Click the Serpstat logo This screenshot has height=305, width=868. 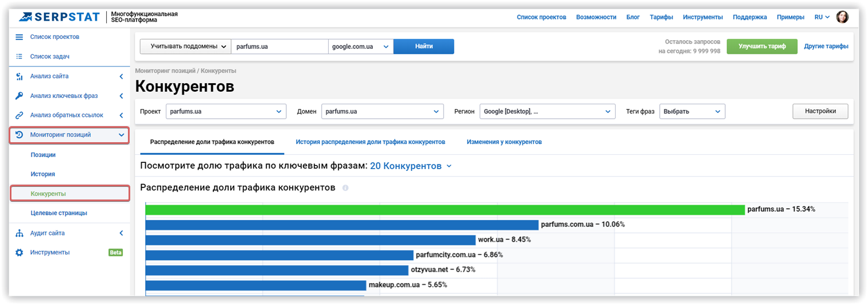point(58,17)
